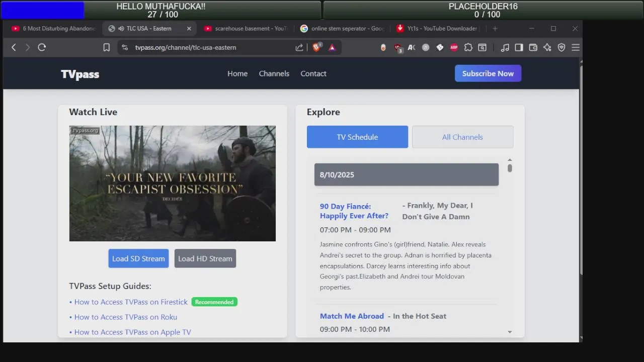The width and height of the screenshot is (644, 362).
Task: Click the schedule list scrollbar thumb
Action: tap(510, 168)
